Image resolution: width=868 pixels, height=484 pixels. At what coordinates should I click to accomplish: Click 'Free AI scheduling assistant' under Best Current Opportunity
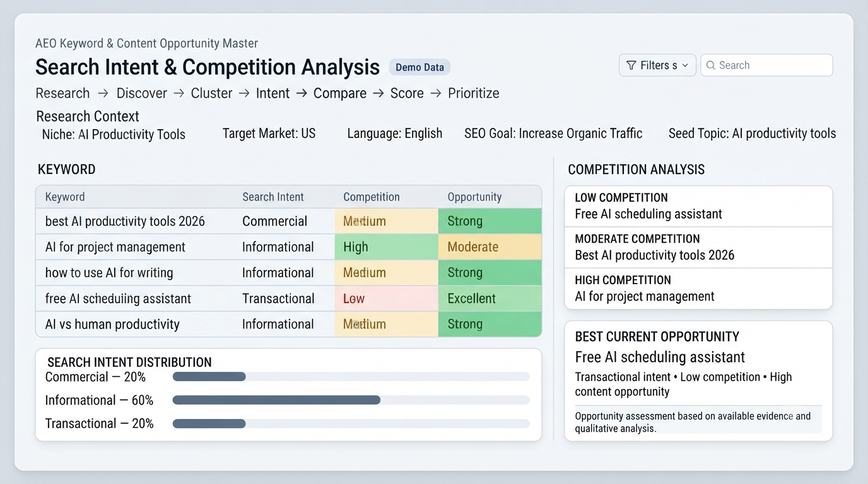[x=660, y=357]
